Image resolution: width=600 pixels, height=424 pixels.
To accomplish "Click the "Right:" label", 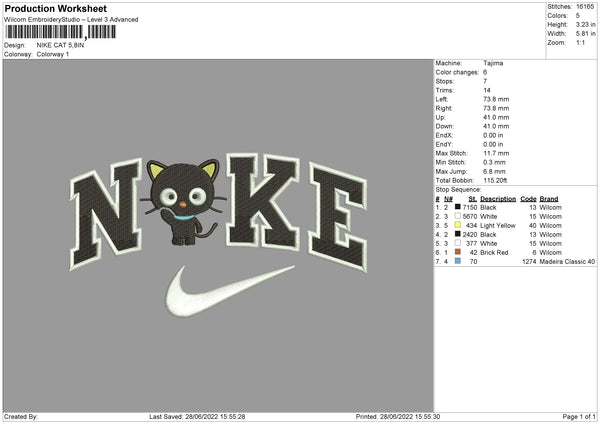I will point(444,108).
